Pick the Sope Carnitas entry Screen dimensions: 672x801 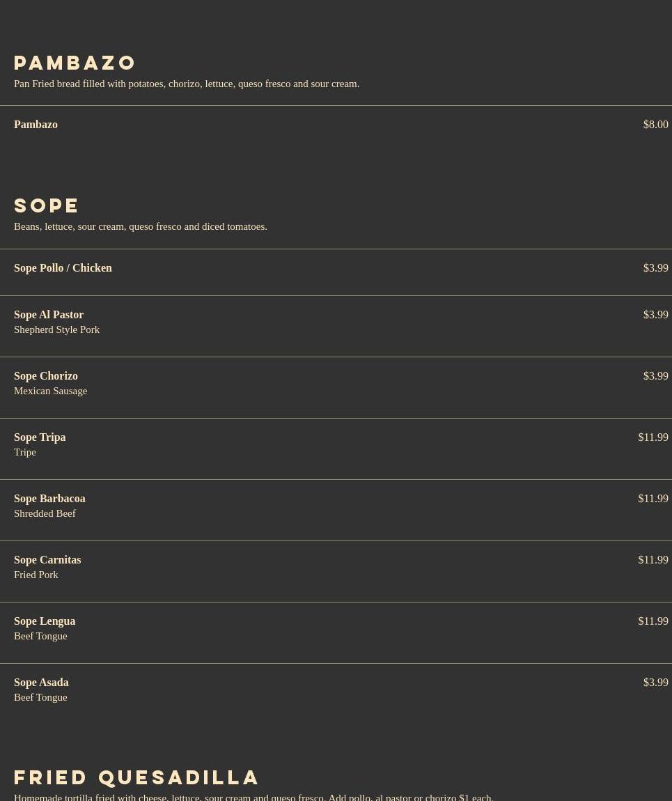tap(47, 560)
